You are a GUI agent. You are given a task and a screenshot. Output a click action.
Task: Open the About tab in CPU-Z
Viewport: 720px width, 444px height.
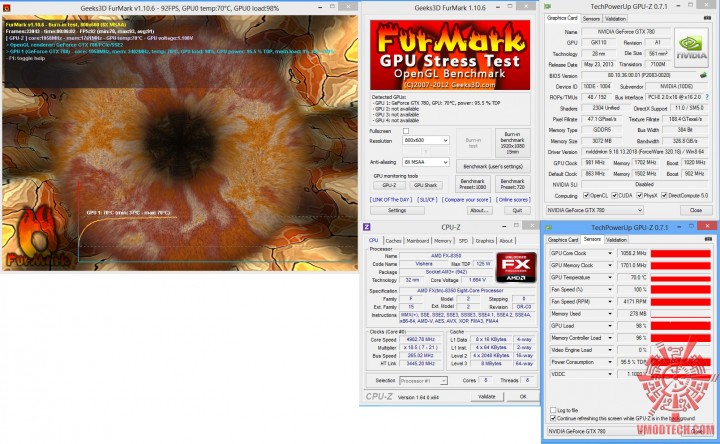(506, 241)
